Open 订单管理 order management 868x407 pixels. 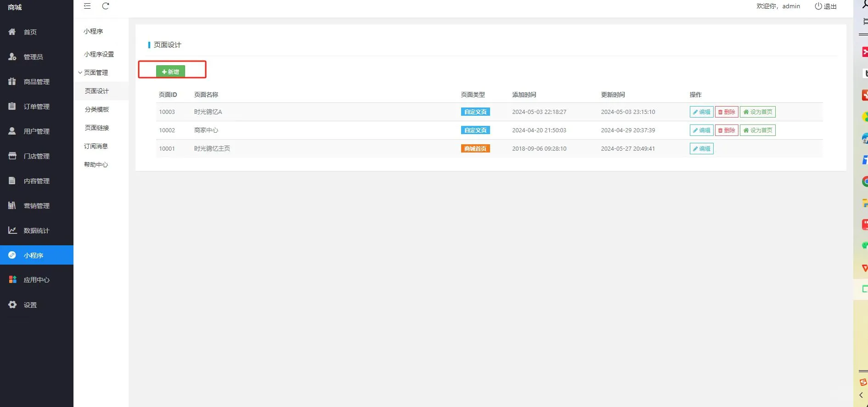[37, 107]
